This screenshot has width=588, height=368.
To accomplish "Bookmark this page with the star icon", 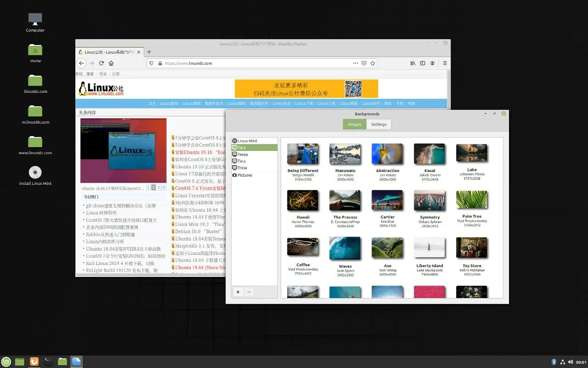I will [373, 63].
